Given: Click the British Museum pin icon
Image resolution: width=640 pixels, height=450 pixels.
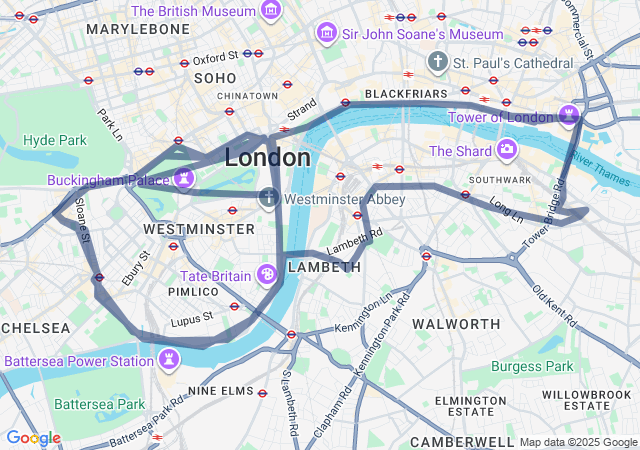Looking at the screenshot, I should coord(271,11).
